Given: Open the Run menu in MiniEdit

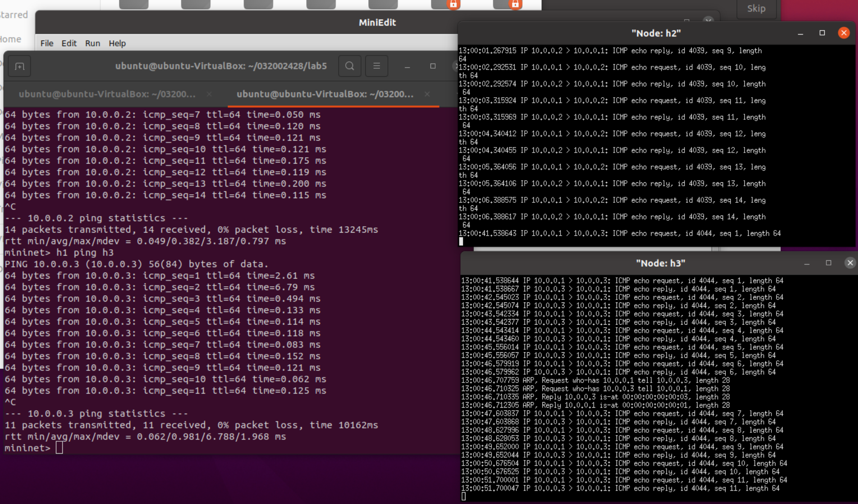Looking at the screenshot, I should point(92,43).
